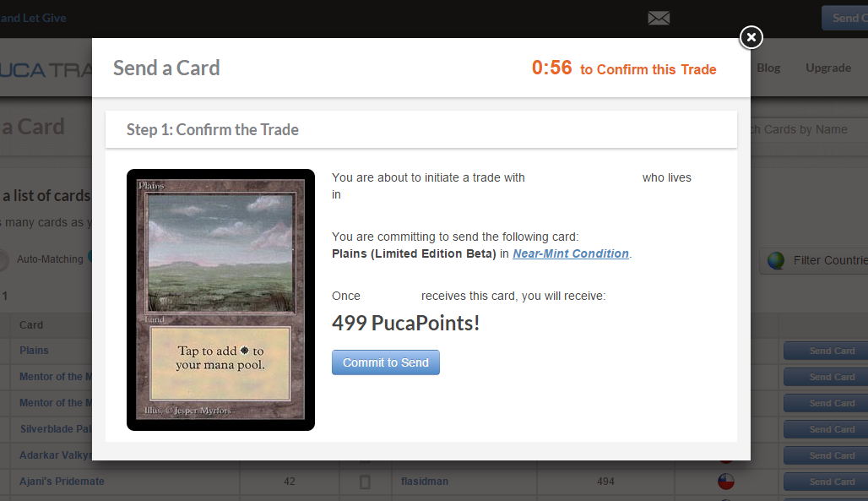Click the Commit to Send button
This screenshot has width=868, height=501.
tap(386, 362)
